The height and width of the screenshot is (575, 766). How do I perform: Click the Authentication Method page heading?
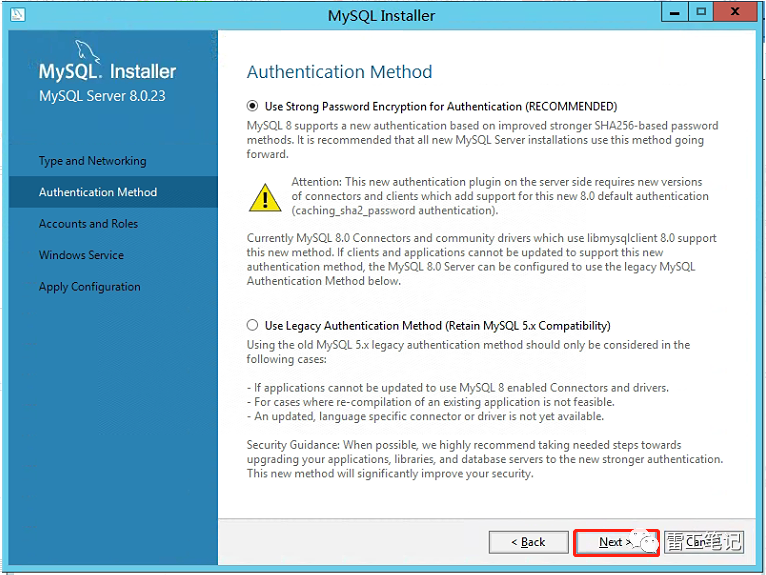(x=339, y=72)
